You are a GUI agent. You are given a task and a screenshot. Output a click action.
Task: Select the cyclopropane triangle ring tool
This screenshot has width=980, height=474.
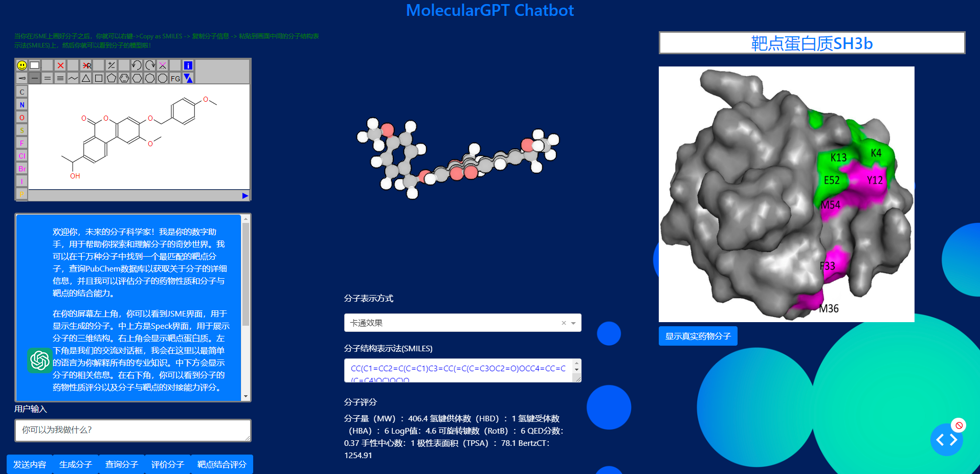[86, 78]
